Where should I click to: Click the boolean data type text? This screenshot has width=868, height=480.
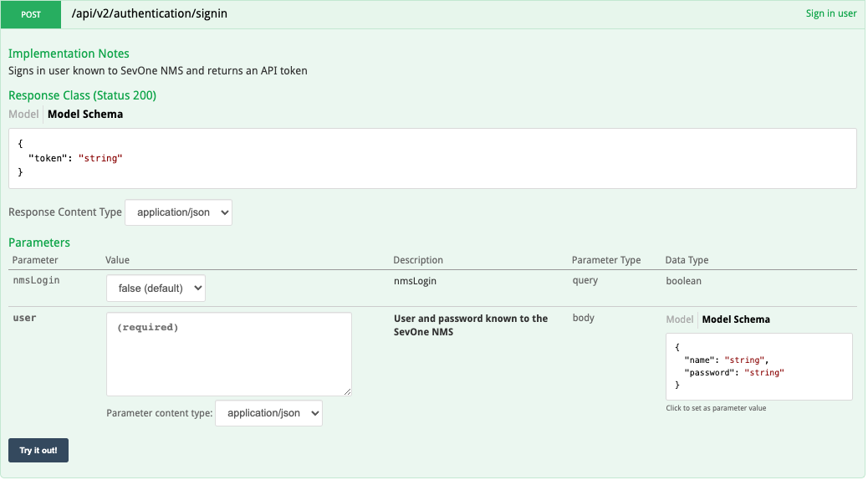684,281
